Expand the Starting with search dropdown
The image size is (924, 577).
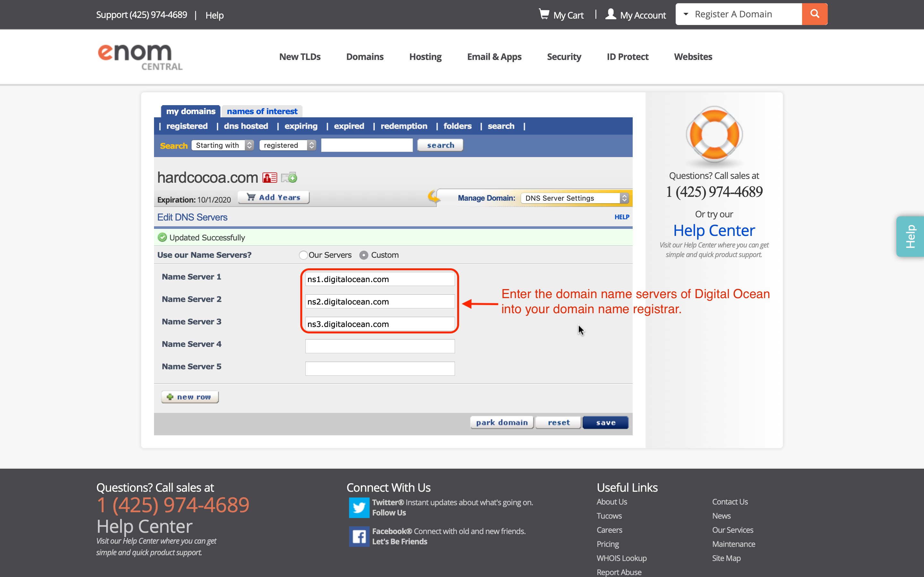[224, 144]
